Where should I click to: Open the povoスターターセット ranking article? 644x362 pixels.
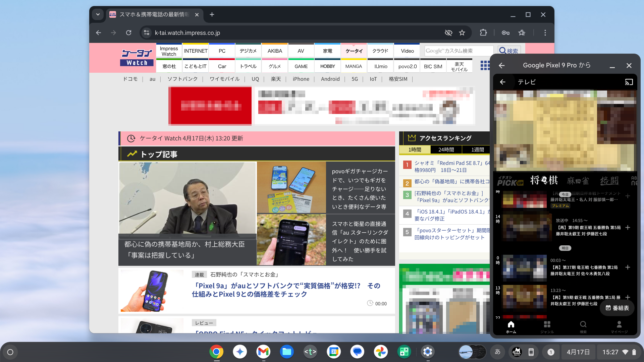(452, 234)
